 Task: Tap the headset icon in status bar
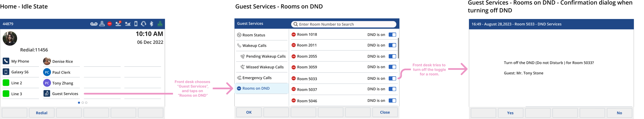pos(143,24)
